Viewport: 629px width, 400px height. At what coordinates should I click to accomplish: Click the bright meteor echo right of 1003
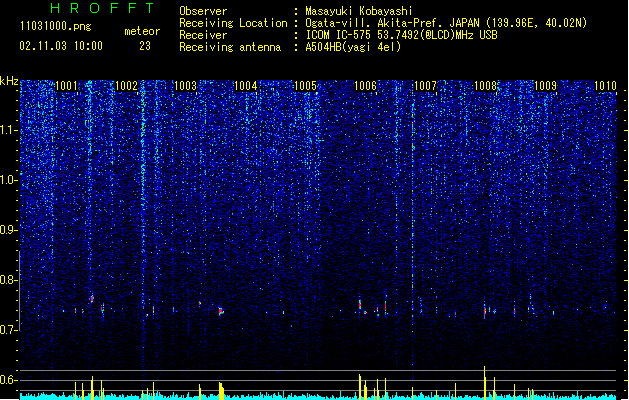(221, 311)
